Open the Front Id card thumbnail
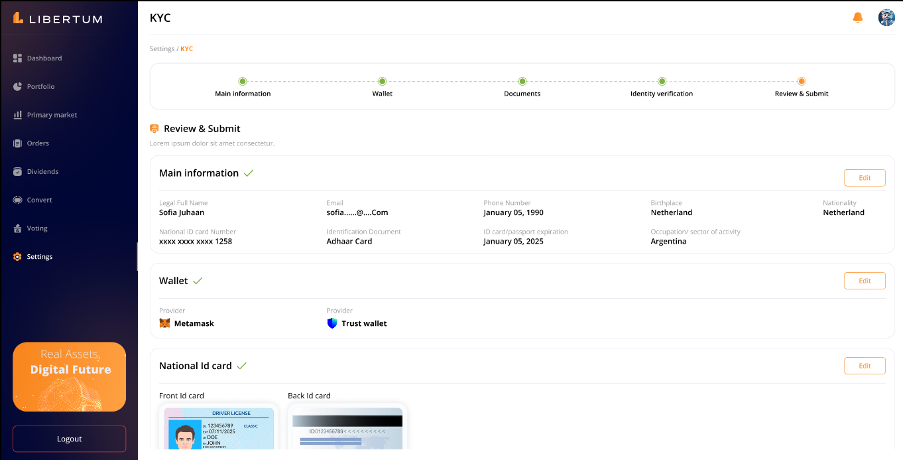904x460 pixels. click(219, 428)
